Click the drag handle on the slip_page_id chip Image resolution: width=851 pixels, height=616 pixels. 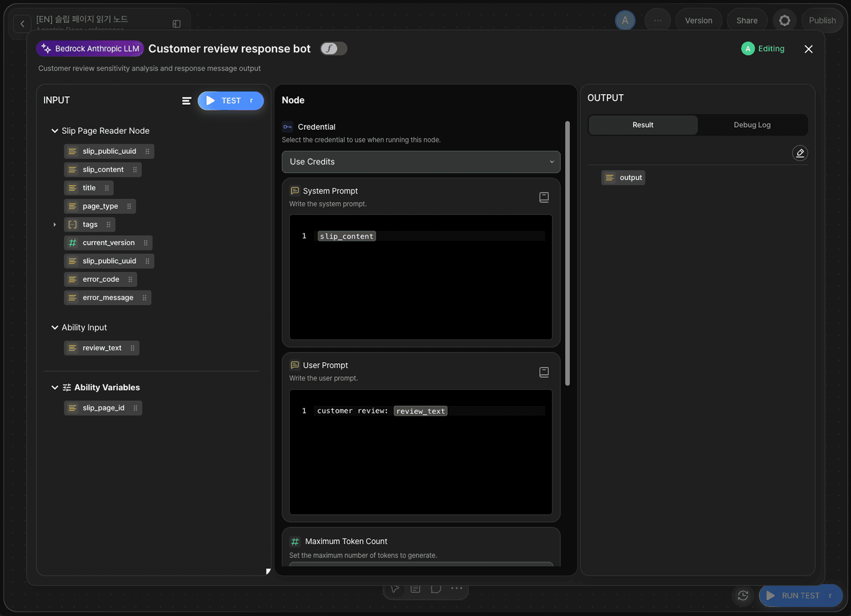pos(135,408)
